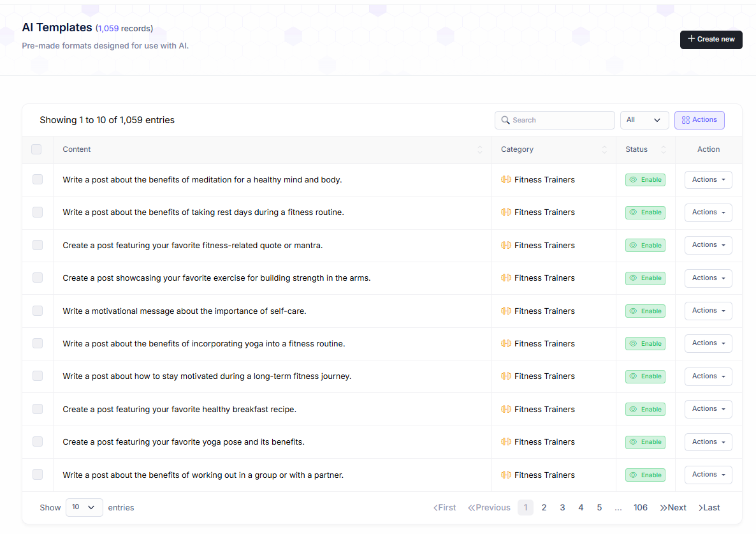
Task: Click the sort arrows in the Status column header
Action: pyautogui.click(x=663, y=150)
